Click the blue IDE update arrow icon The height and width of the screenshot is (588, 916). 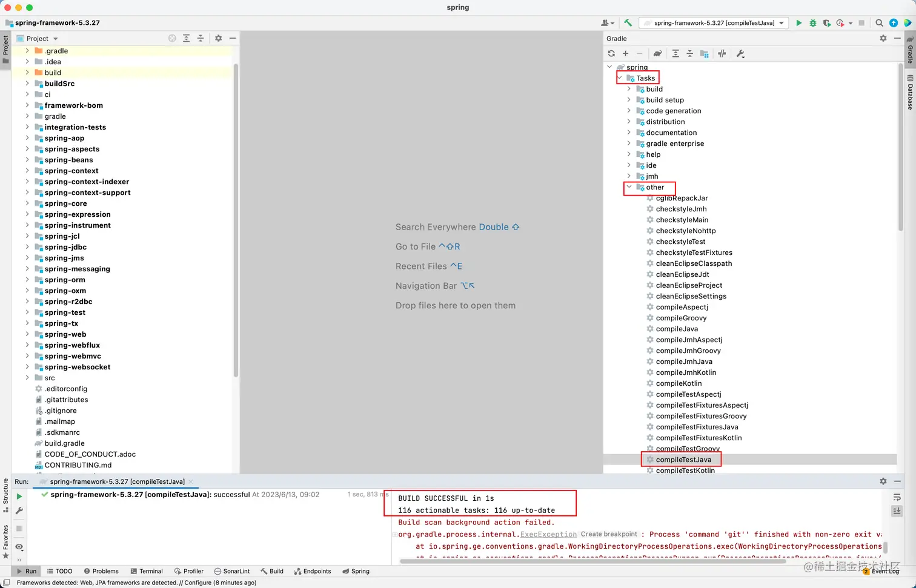pos(894,23)
